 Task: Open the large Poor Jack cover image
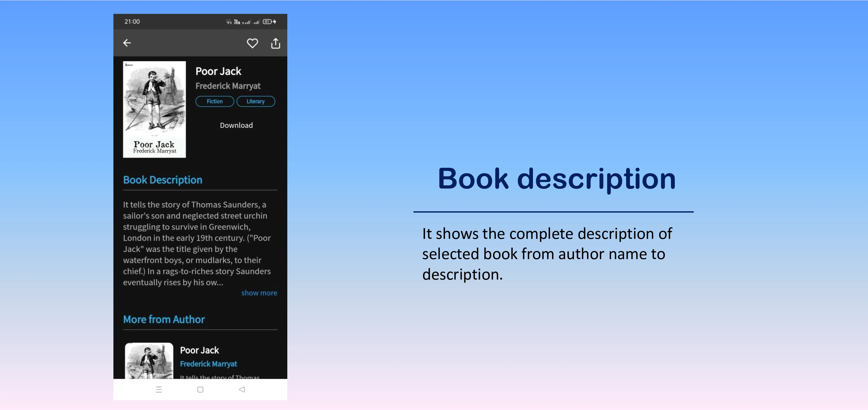click(154, 109)
